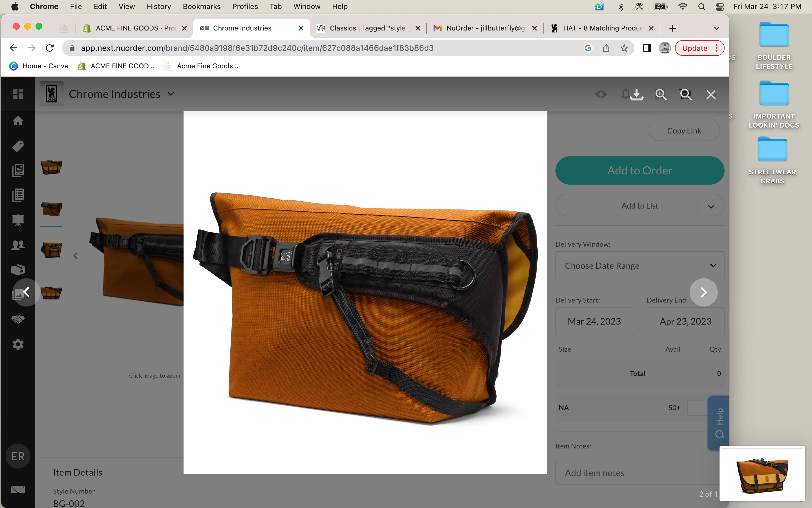Click Add to Order button

[x=639, y=170]
